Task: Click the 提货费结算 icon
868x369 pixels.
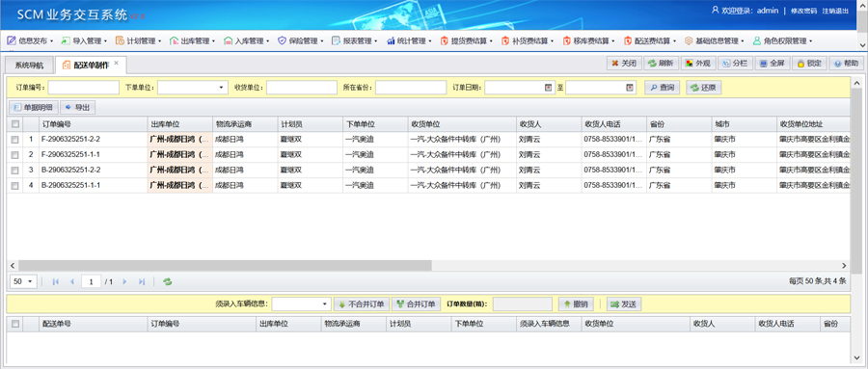Action: (444, 40)
